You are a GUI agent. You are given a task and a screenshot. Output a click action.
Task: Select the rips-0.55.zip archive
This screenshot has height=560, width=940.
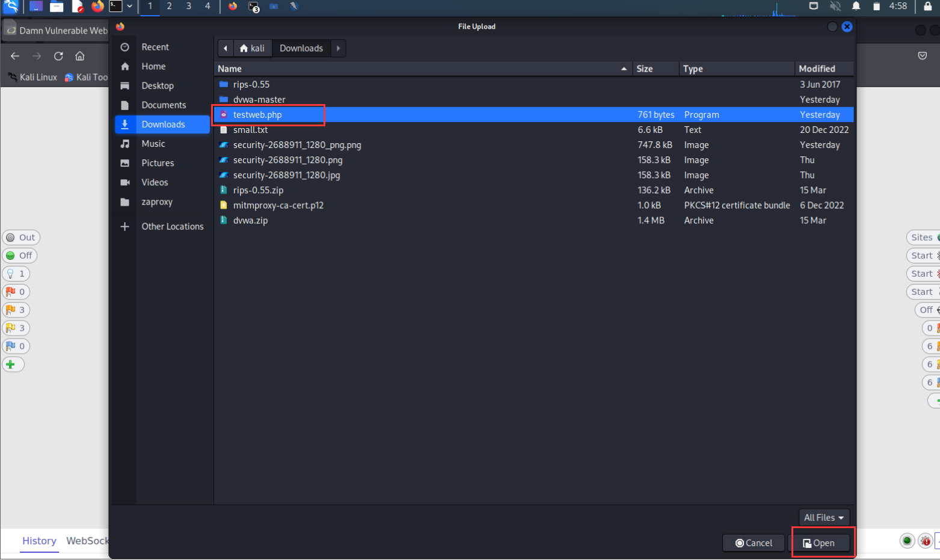tap(533, 190)
